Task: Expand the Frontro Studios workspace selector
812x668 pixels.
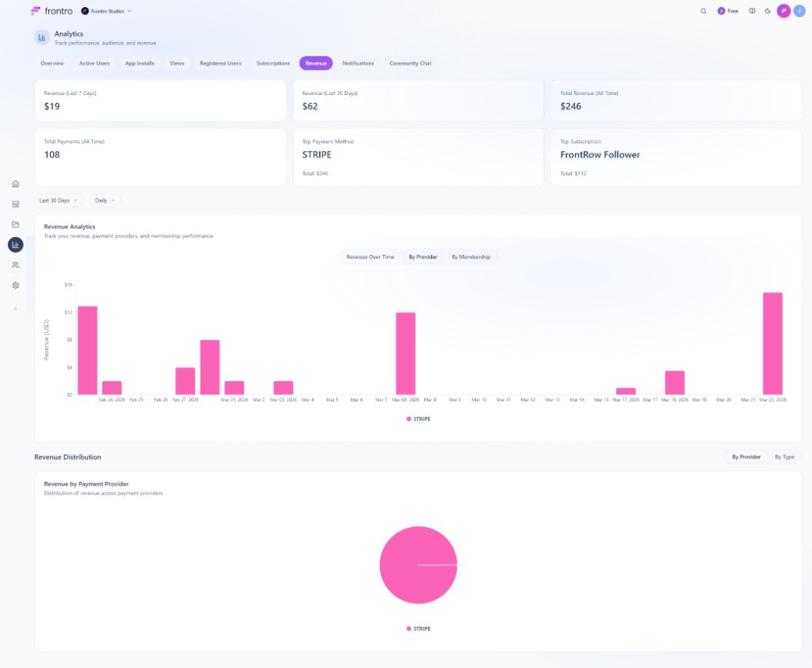Action: (106, 11)
